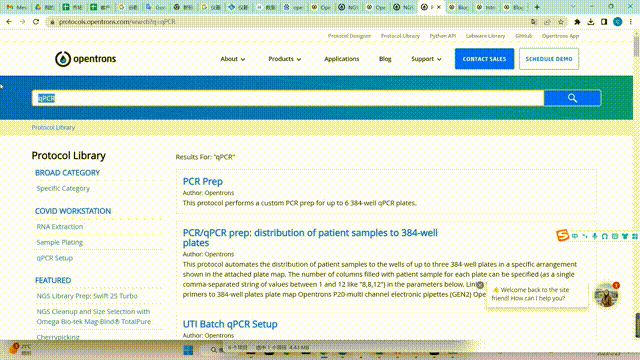
Task: Dismiss the chat welcome popup
Action: point(480,285)
